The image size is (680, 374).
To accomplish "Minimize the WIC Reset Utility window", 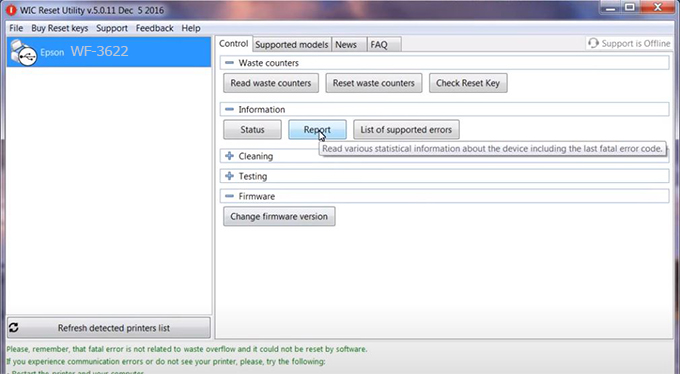I will [610, 7].
